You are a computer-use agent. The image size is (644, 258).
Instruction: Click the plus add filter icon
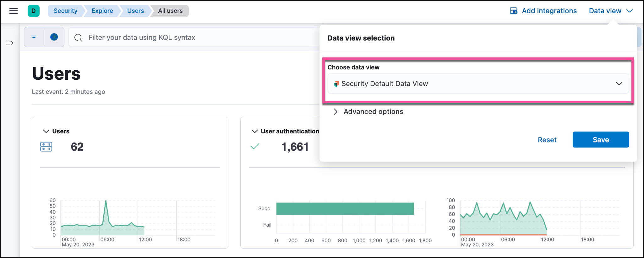[x=54, y=37]
